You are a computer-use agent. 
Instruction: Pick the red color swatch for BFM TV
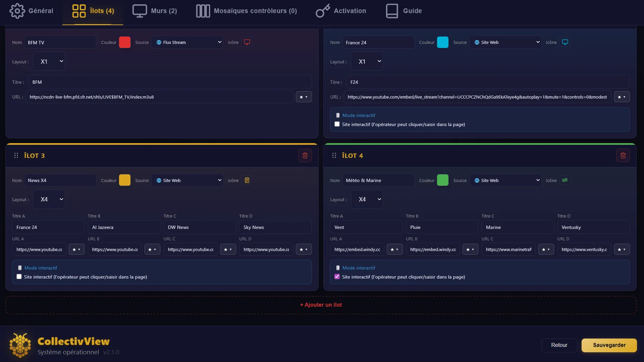click(125, 42)
